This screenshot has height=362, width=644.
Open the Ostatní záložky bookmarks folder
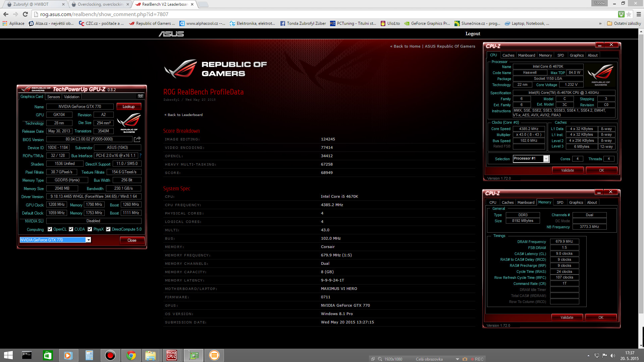point(624,23)
